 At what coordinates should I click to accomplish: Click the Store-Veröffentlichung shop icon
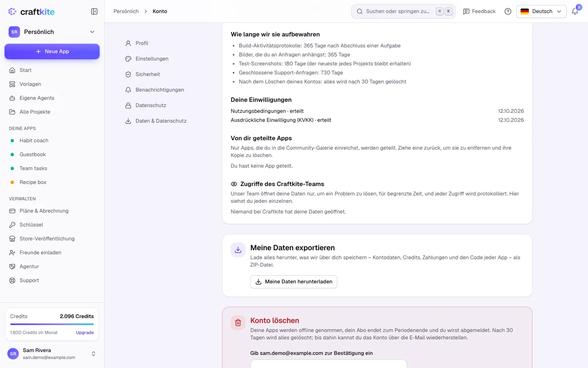coord(12,239)
